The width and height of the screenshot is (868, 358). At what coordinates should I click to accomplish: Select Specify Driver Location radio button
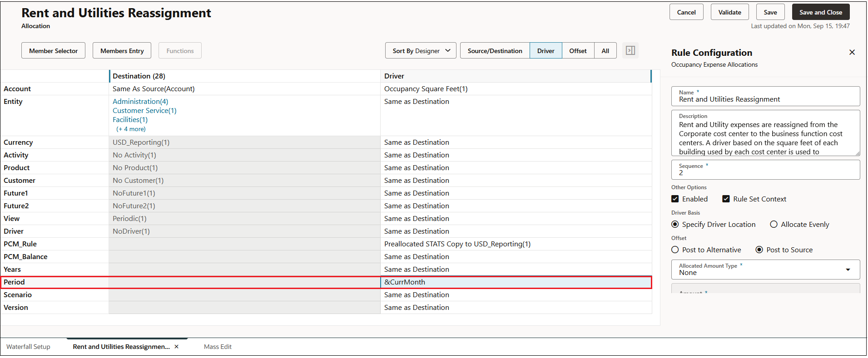pyautogui.click(x=675, y=224)
